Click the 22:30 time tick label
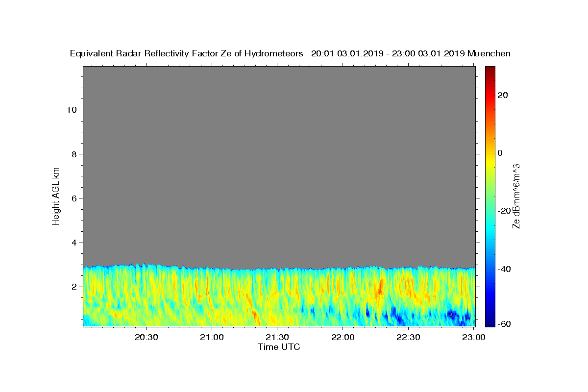The height and width of the screenshot is (392, 588). pyautogui.click(x=408, y=337)
